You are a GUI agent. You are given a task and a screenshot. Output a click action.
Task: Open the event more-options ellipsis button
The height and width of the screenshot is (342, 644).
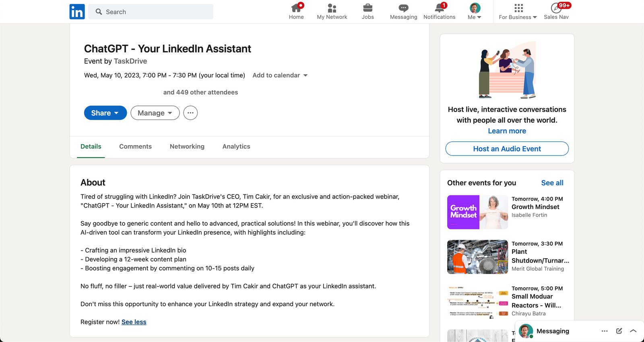click(190, 113)
